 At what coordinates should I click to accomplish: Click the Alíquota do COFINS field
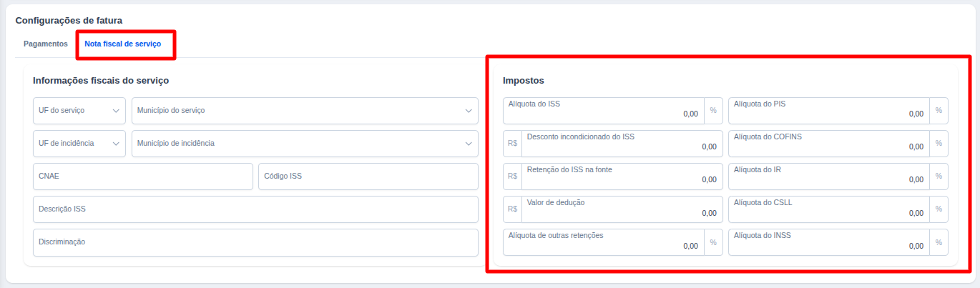coord(828,144)
